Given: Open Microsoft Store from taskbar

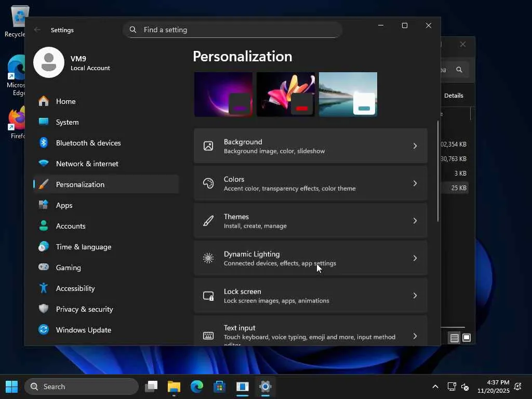Looking at the screenshot, I should point(219,387).
